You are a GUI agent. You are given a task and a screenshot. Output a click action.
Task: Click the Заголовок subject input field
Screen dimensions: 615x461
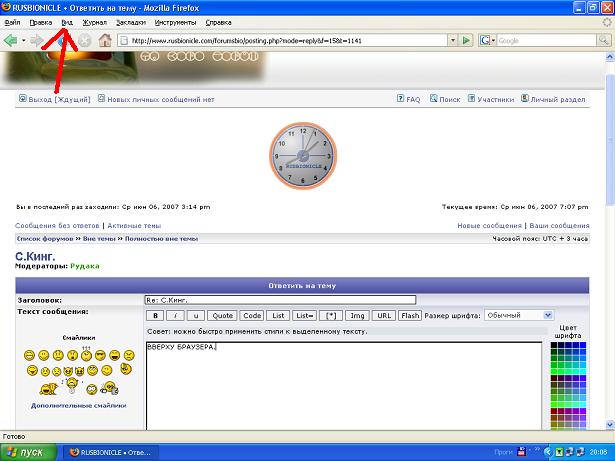pyautogui.click(x=280, y=300)
